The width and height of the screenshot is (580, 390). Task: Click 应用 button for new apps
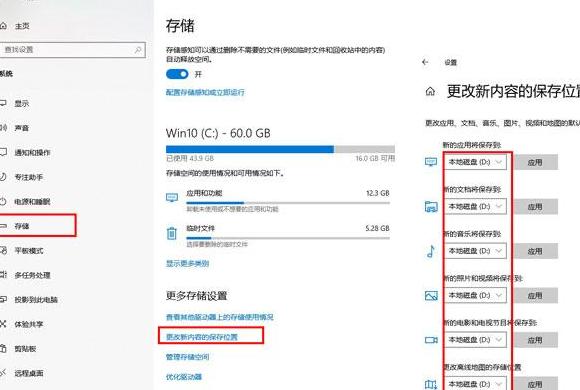[x=535, y=162]
